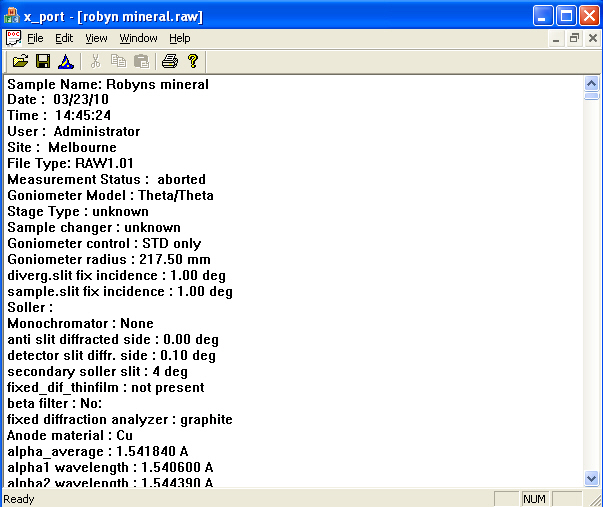Click the Paste clipboard icon
Viewport: 603px width, 507px height.
tap(141, 61)
